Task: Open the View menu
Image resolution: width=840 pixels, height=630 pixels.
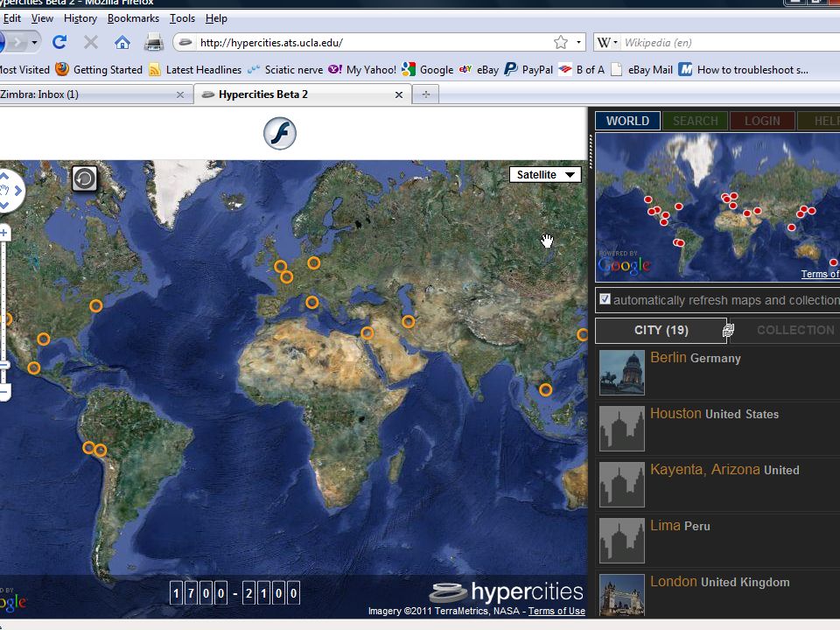Action: [42, 18]
